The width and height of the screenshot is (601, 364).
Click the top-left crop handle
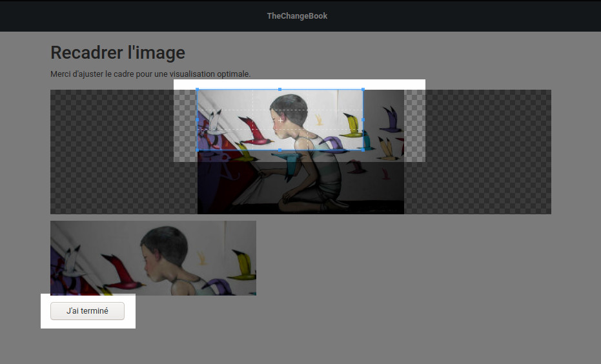tap(198, 89)
